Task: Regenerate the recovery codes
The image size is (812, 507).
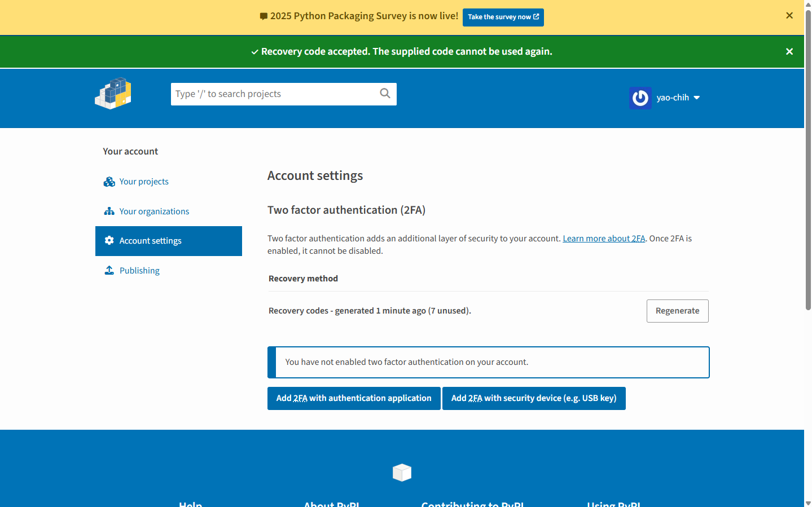Action: (677, 311)
